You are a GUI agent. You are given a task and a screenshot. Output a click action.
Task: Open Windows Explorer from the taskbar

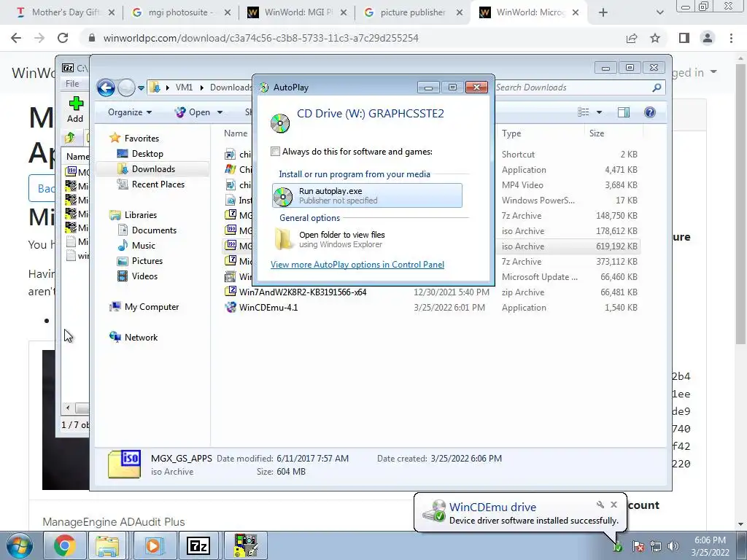(x=108, y=545)
